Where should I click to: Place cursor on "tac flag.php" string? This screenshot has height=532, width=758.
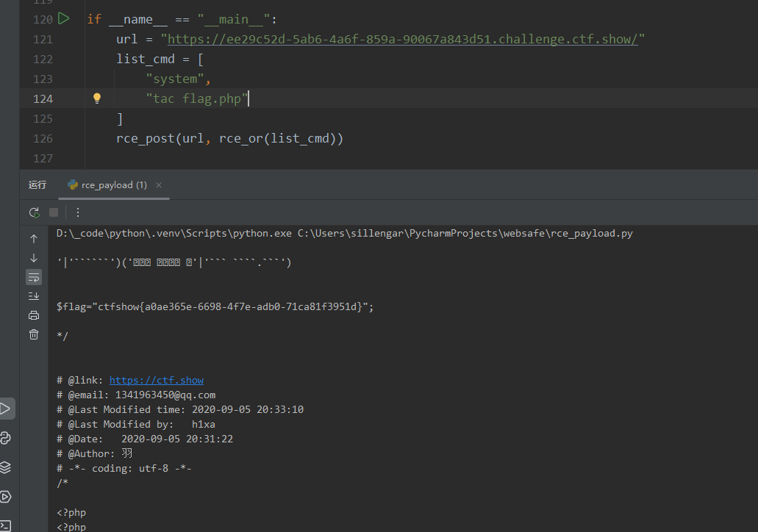pyautogui.click(x=197, y=98)
